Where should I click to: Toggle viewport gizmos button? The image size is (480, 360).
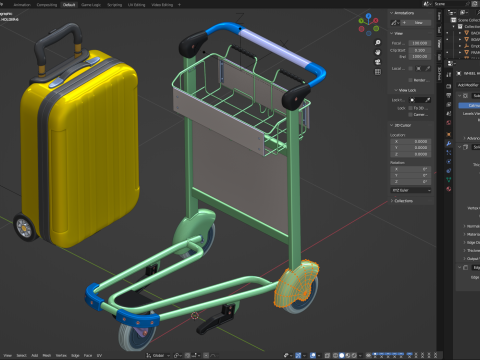point(298,355)
